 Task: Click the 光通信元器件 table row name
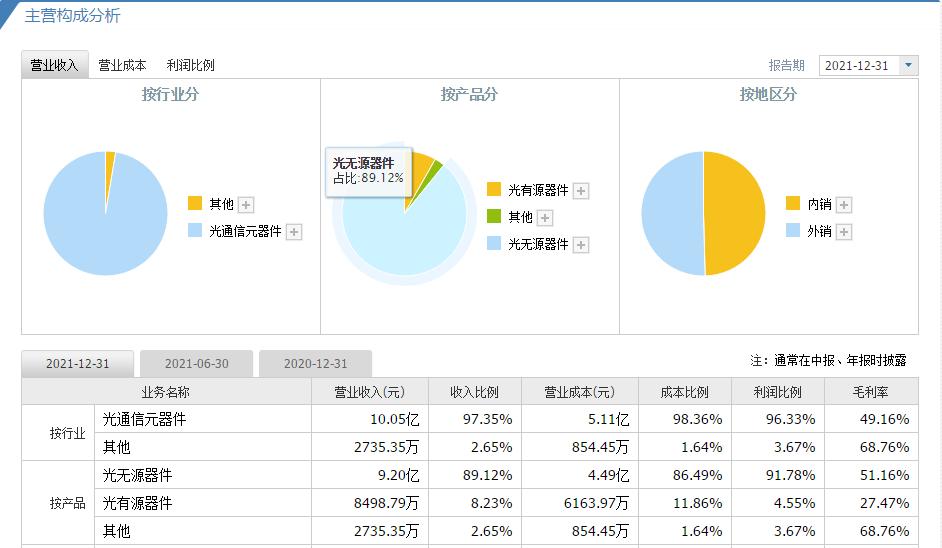point(144,419)
